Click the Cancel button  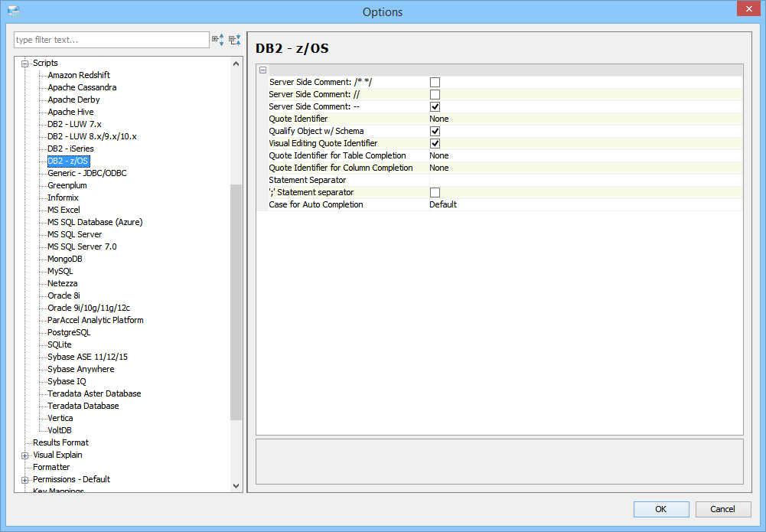(722, 509)
